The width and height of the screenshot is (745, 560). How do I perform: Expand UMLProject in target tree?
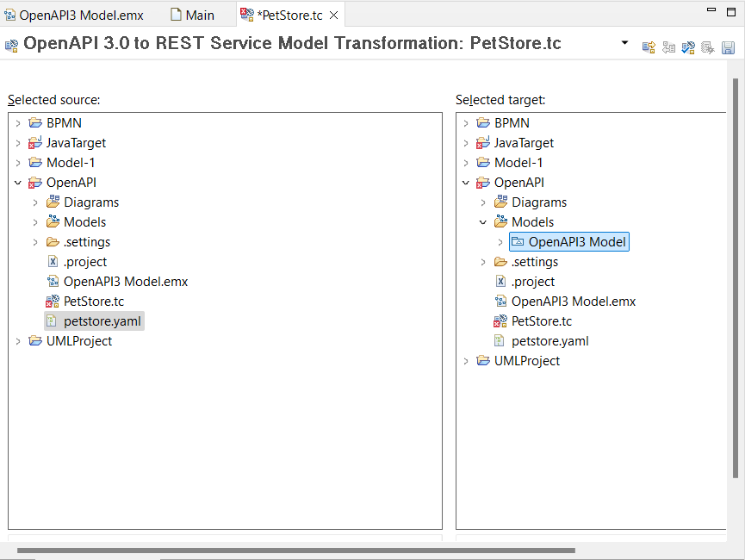[466, 361]
